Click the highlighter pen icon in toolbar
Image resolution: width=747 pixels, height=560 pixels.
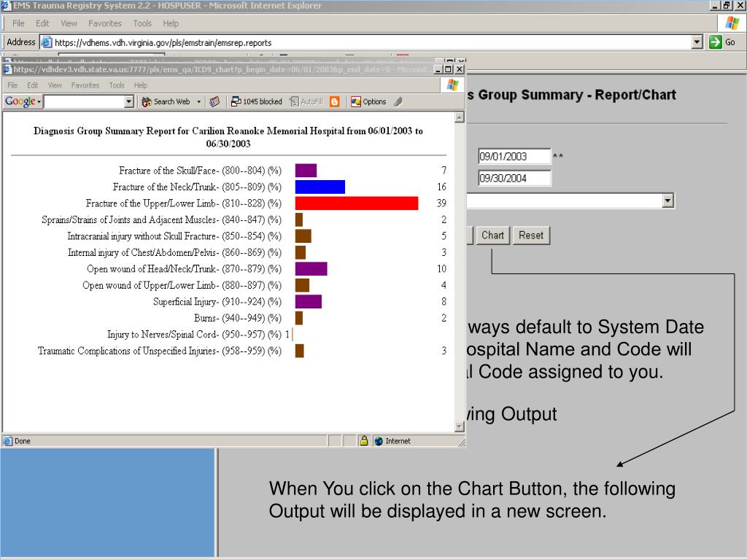[x=398, y=102]
